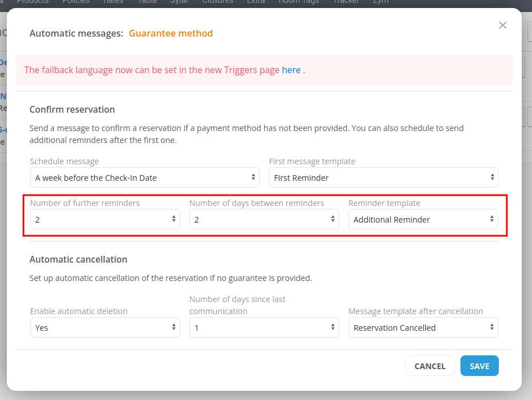Open the Products tab
Viewport: 532px width, 400px height.
(33, 2)
